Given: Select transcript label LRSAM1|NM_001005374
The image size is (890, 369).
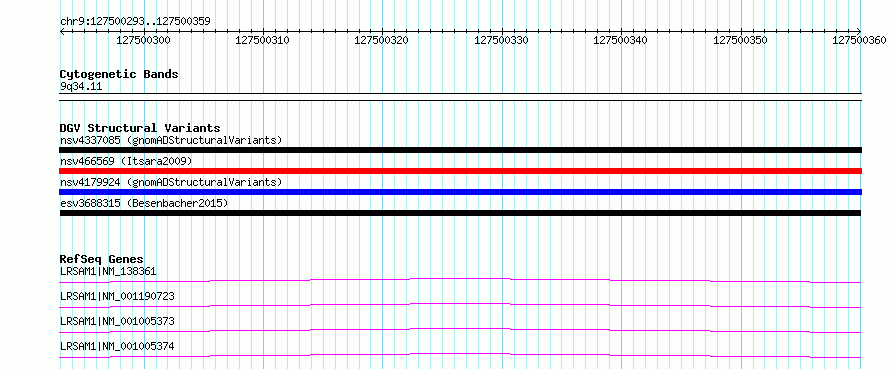Looking at the screenshot, I should pos(117,346).
